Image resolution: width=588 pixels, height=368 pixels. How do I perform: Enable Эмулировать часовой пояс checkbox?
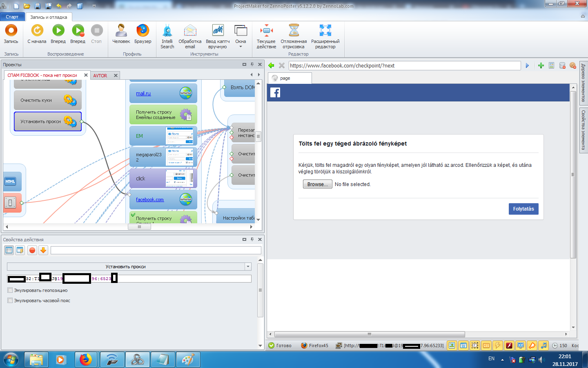[10, 301]
